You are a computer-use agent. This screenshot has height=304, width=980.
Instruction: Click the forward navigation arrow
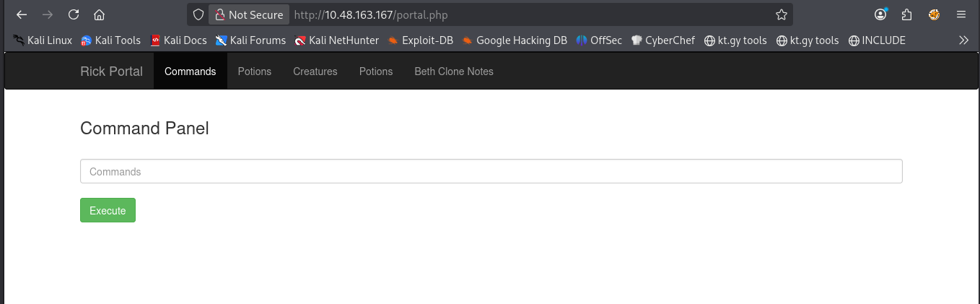tap(48, 14)
